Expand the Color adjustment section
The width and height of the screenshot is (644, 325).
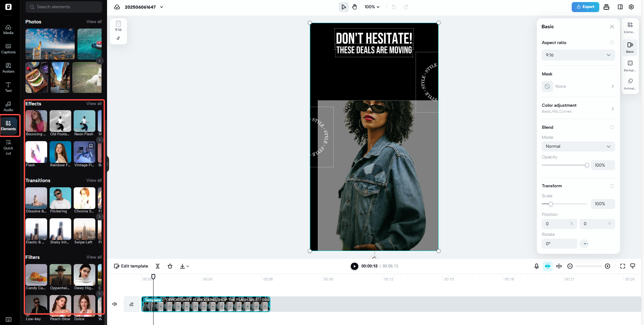point(578,108)
